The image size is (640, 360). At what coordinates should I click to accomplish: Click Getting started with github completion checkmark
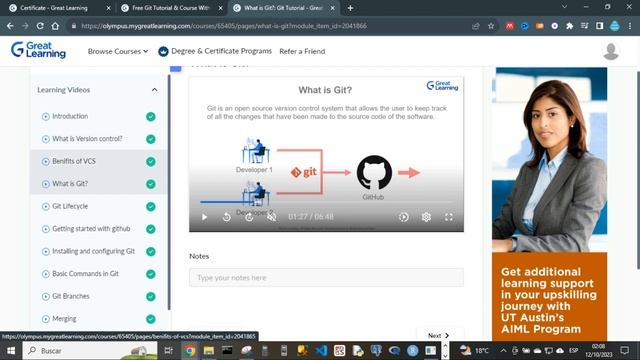click(151, 229)
